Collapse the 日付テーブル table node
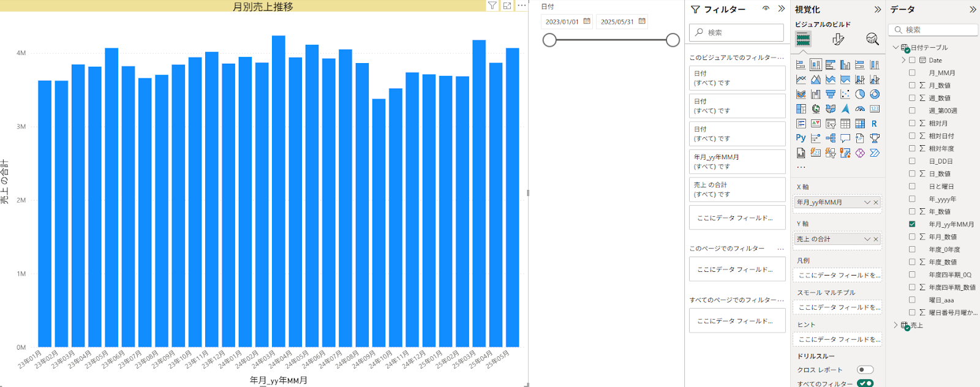The width and height of the screenshot is (980, 387). coord(895,47)
